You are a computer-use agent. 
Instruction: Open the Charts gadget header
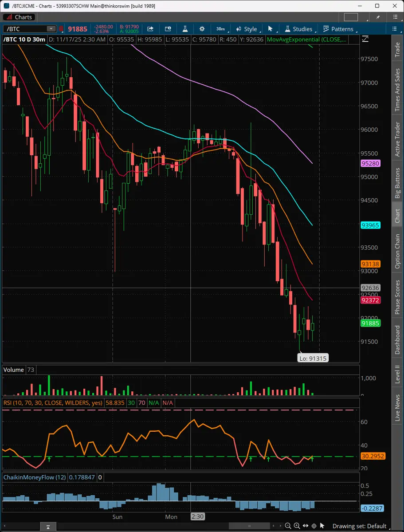[19, 17]
